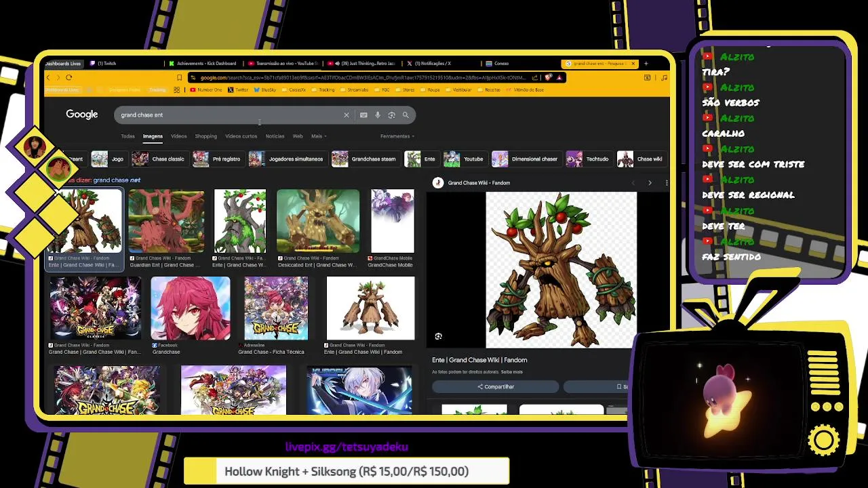Select the Vídeos search filter
This screenshot has width=868, height=488.
click(179, 136)
